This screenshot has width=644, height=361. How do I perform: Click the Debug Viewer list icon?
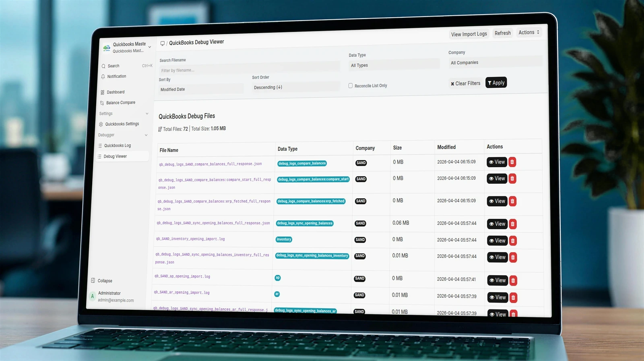coord(99,156)
